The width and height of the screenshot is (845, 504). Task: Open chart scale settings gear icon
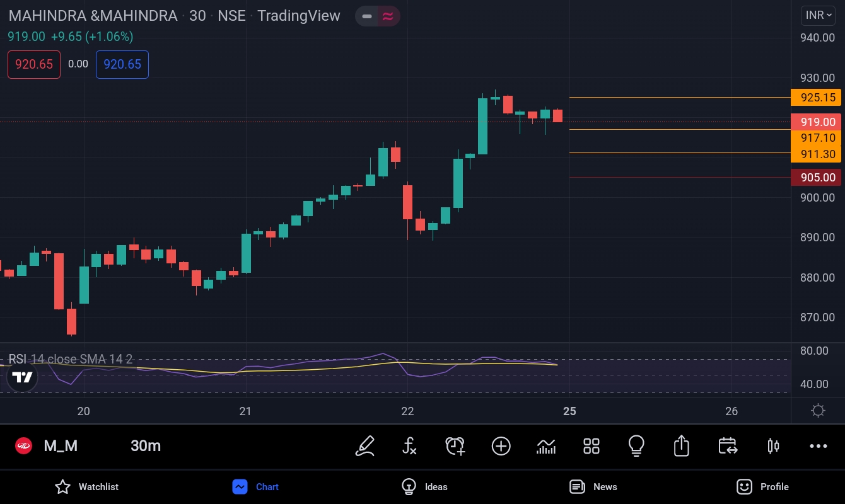[x=818, y=411]
